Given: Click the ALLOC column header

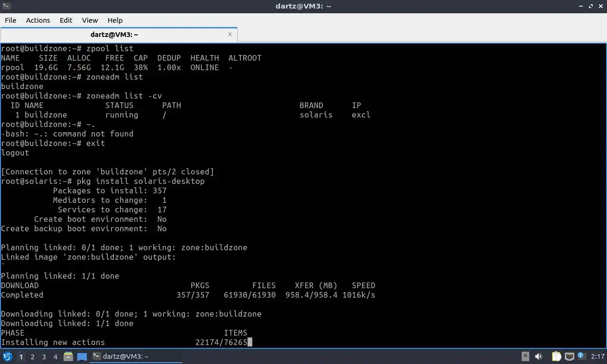Looking at the screenshot, I should point(79,58).
